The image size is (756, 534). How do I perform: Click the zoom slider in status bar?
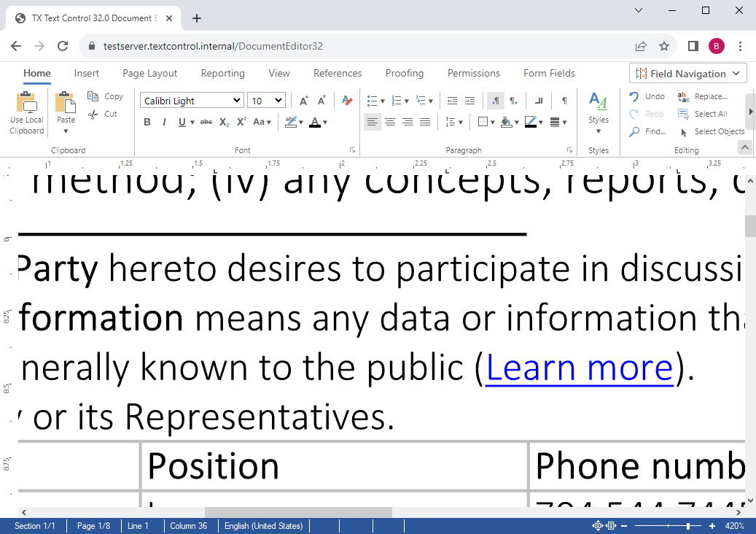(688, 526)
